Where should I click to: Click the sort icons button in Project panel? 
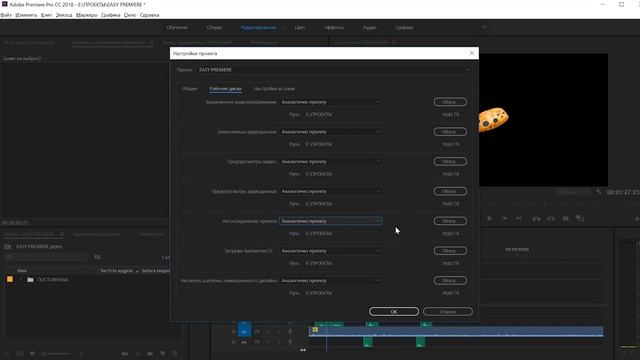(81, 353)
